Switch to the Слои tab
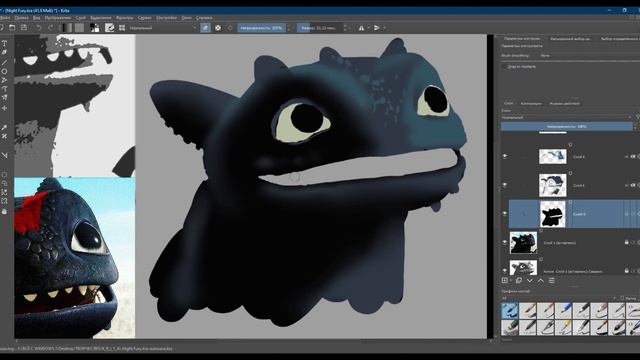 tap(509, 103)
